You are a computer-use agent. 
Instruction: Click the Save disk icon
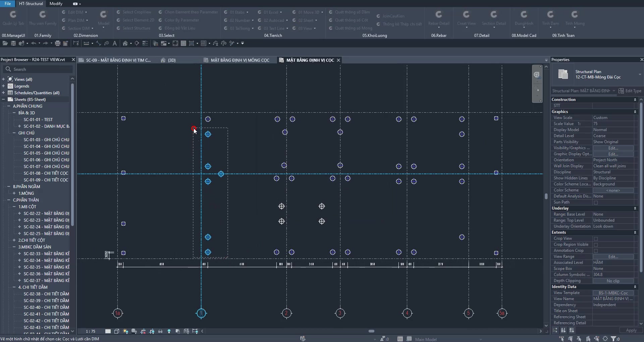(x=13, y=43)
